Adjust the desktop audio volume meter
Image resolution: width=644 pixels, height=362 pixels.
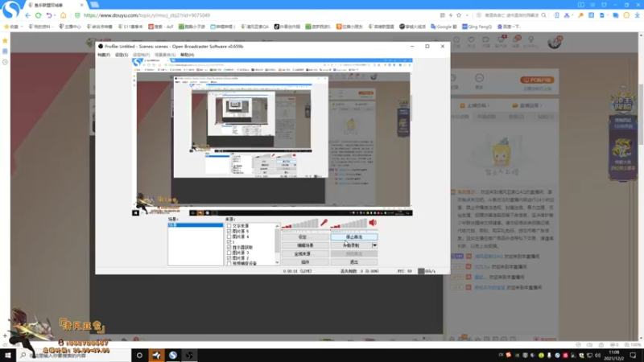[x=349, y=224]
